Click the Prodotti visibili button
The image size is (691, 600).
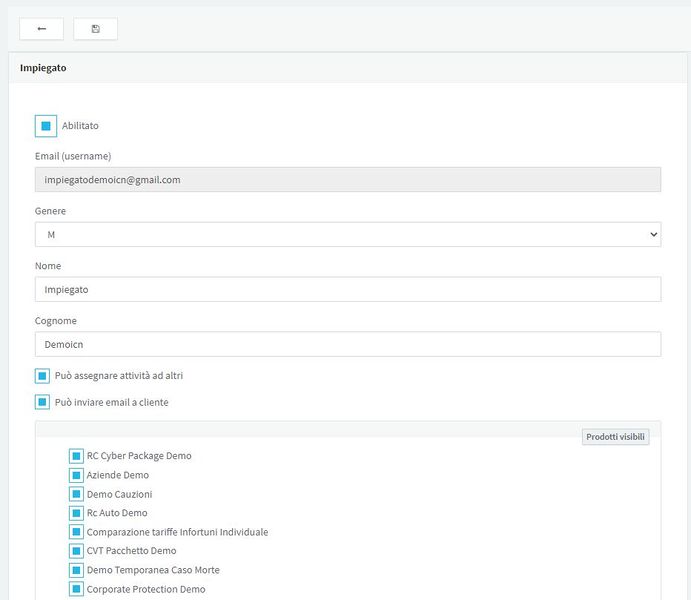(x=615, y=437)
